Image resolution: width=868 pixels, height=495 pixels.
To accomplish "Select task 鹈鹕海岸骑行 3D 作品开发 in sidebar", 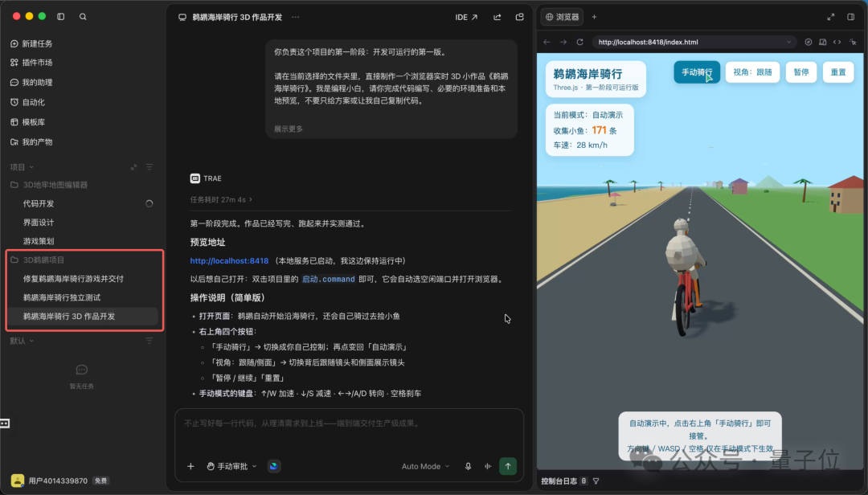I will click(82, 316).
